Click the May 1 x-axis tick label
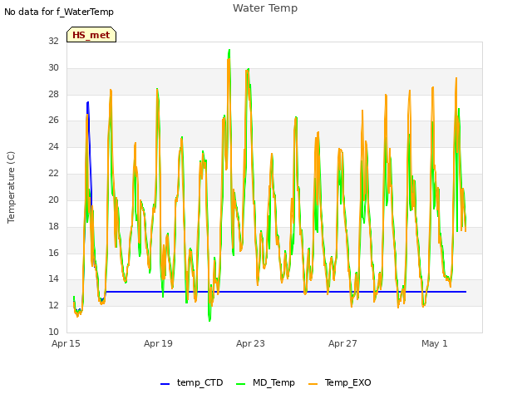532x399 pixels. click(435, 343)
